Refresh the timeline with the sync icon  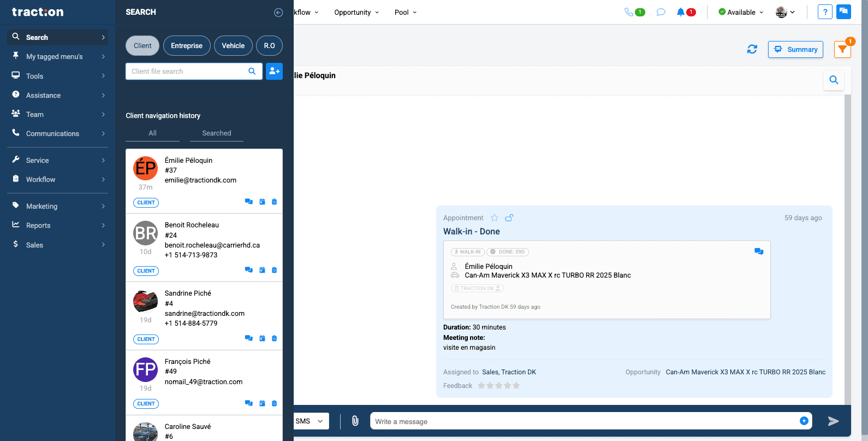(752, 49)
